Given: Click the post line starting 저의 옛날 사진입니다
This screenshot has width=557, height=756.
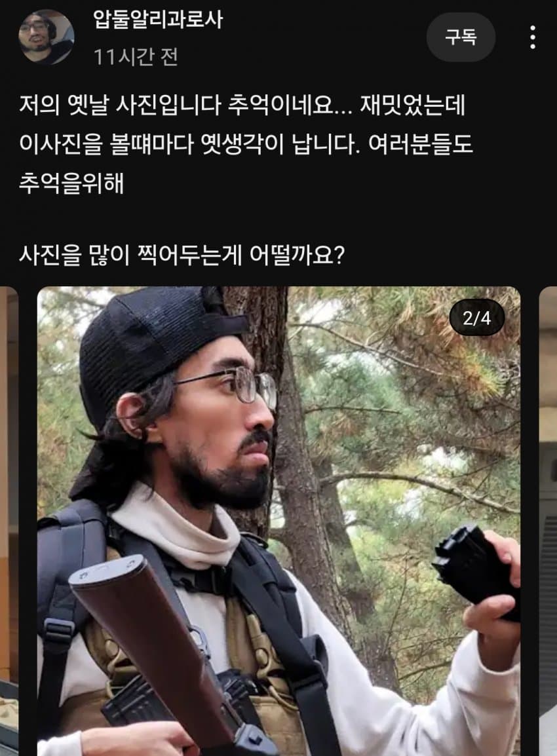Looking at the screenshot, I should point(242,105).
